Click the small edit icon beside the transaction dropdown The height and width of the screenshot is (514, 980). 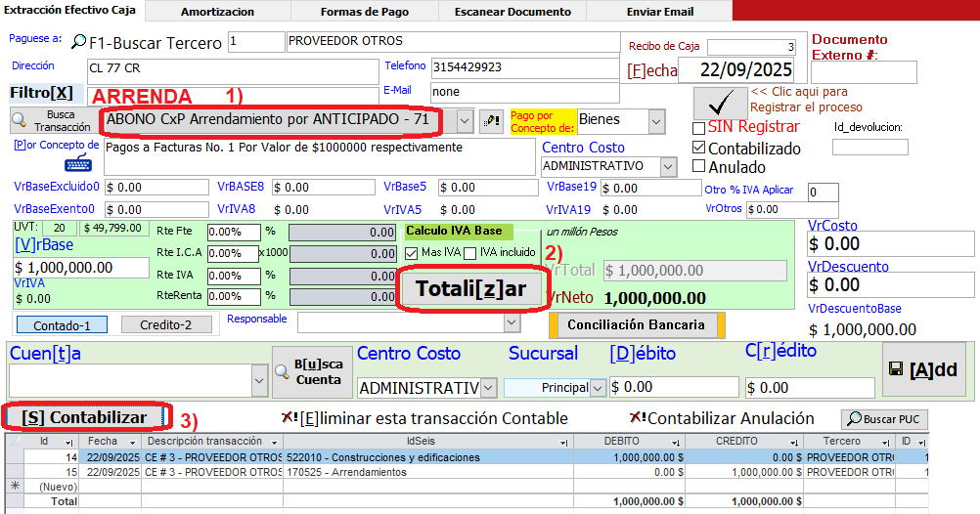[x=491, y=120]
